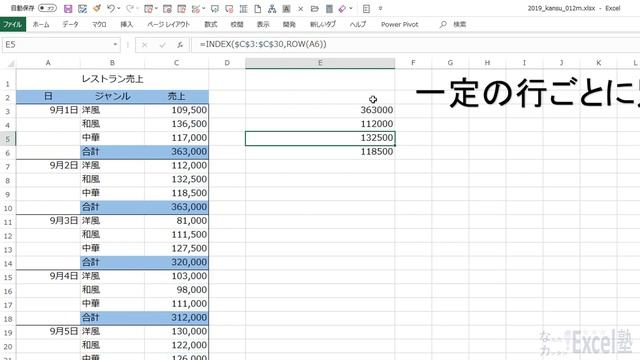
Task: Switch to the データ ribbon tab
Action: pyautogui.click(x=70, y=24)
